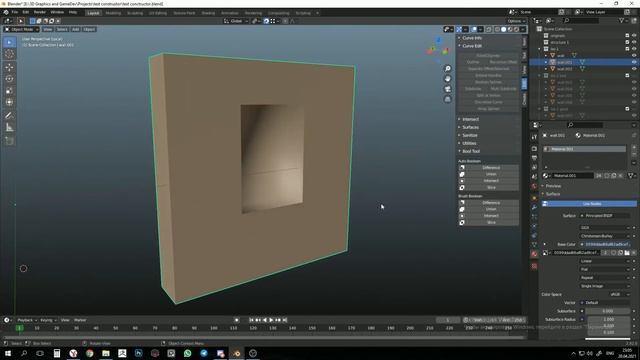Open the Windows Start menu
640x360 pixels.
pyautogui.click(x=7, y=353)
